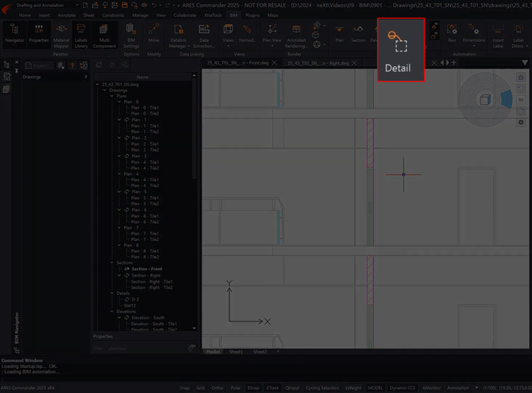Click MODEL in the status bar
Image resolution: width=532 pixels, height=393 pixels.
coord(375,388)
